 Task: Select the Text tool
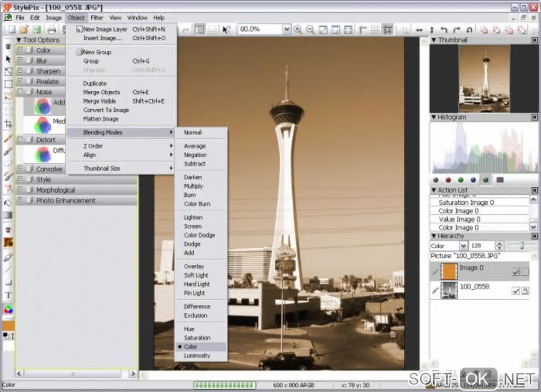8,295
